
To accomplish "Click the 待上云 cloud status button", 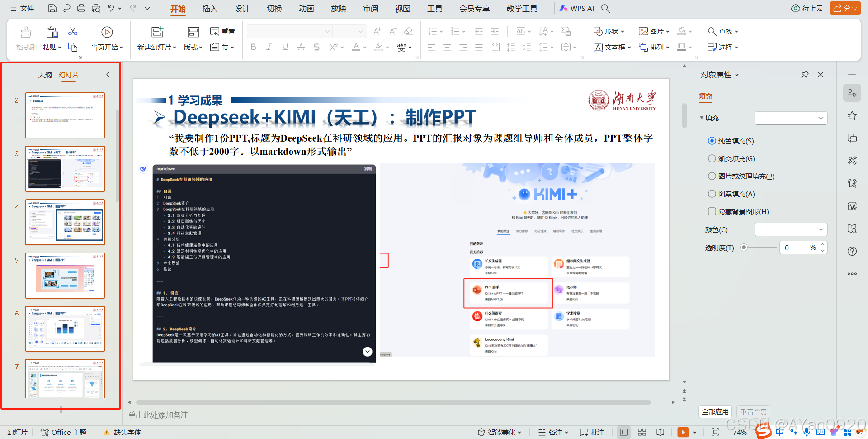I will 807,8.
